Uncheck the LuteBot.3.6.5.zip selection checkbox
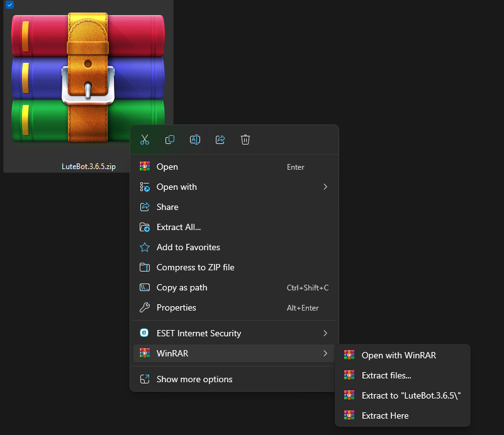 9,5
